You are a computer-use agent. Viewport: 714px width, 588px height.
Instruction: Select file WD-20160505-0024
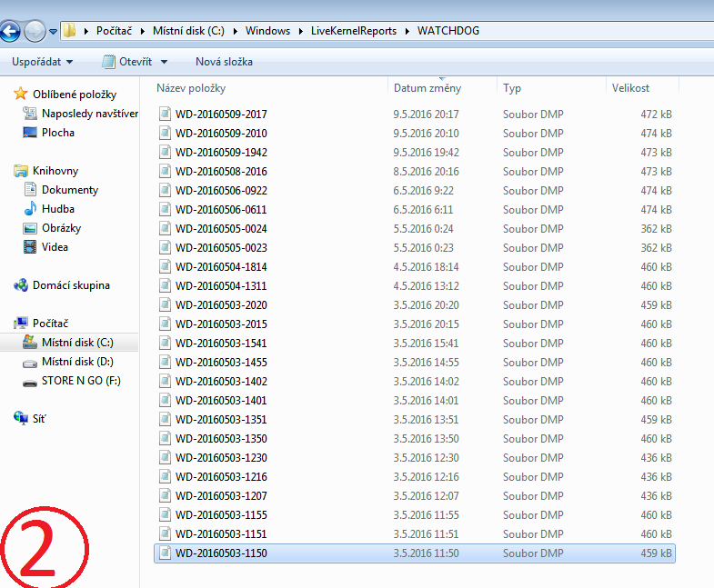[221, 229]
